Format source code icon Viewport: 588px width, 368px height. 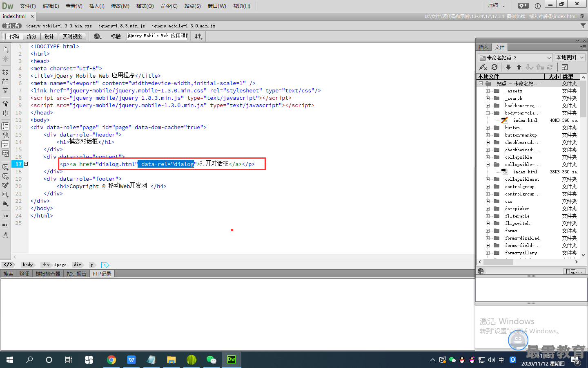coord(5,235)
